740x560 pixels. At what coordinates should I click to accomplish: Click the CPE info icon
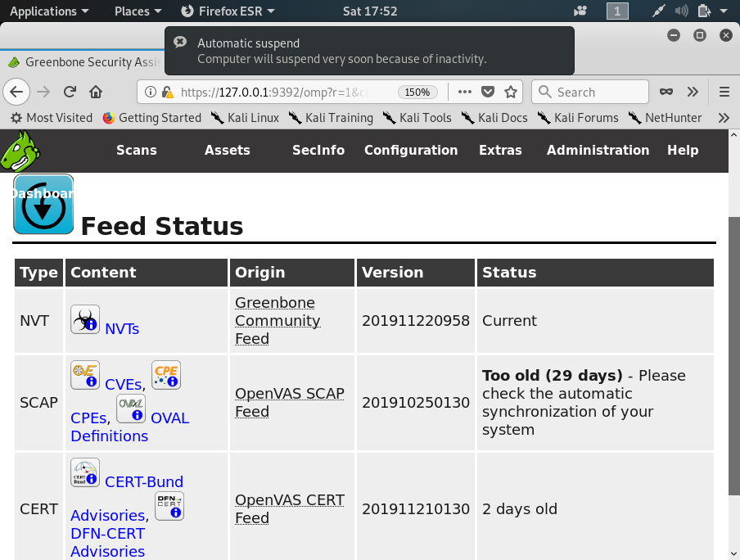pos(166,375)
